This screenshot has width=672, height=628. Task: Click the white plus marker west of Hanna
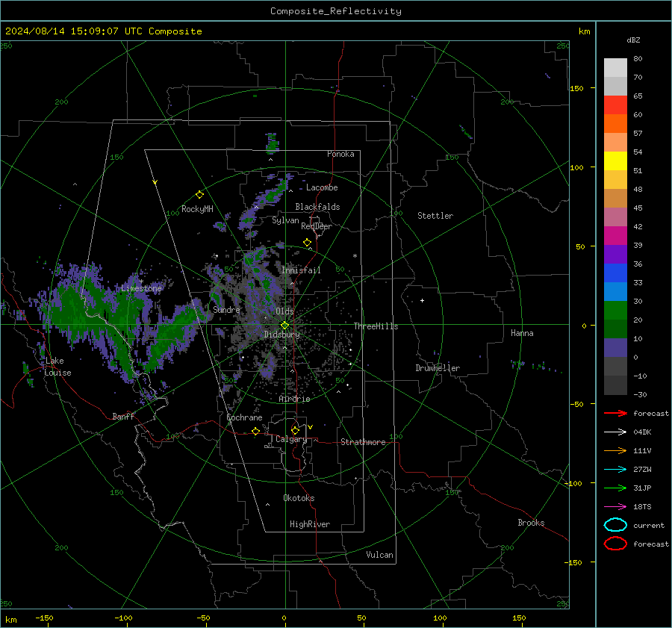pos(422,300)
